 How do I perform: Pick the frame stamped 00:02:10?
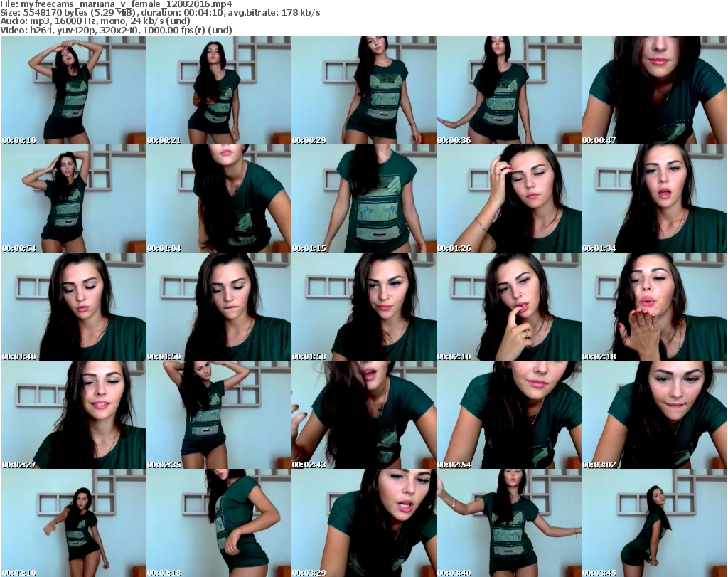pos(509,307)
